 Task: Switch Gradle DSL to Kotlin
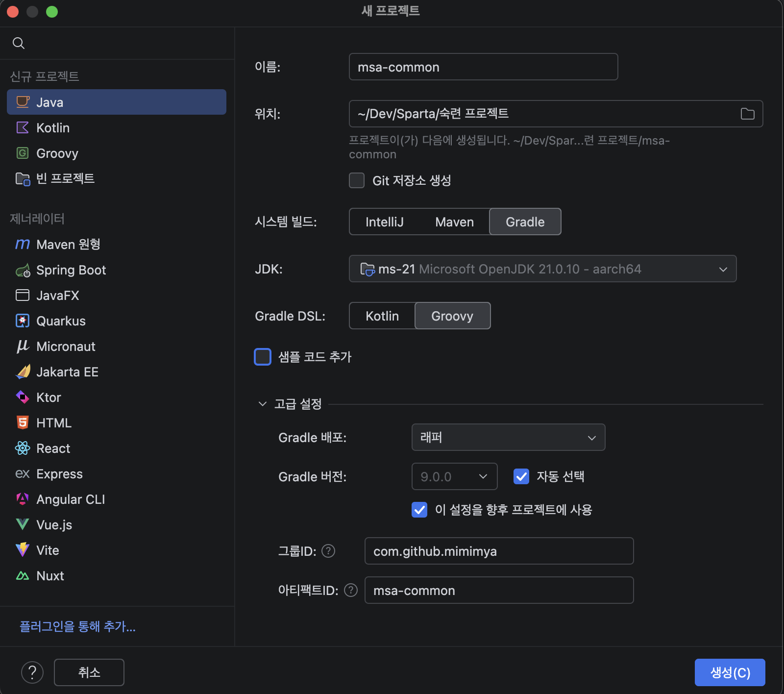[382, 316]
